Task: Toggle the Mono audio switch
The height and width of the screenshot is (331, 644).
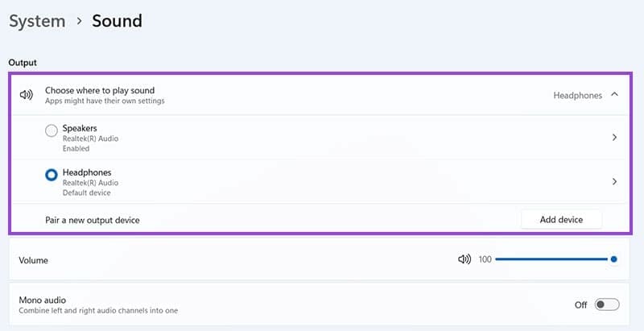Action: [x=606, y=304]
